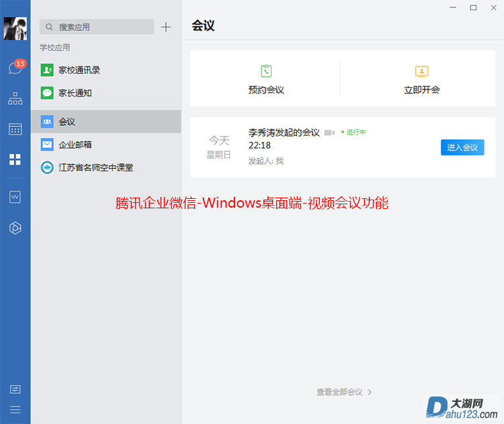Click the 搜索应用 search field
Image resolution: width=504 pixels, height=424 pixels.
pos(97,27)
